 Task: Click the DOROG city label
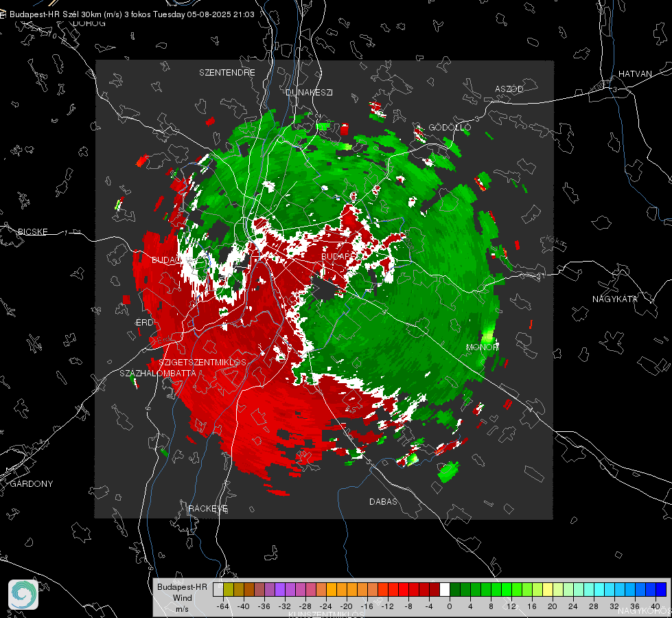pyautogui.click(x=89, y=23)
